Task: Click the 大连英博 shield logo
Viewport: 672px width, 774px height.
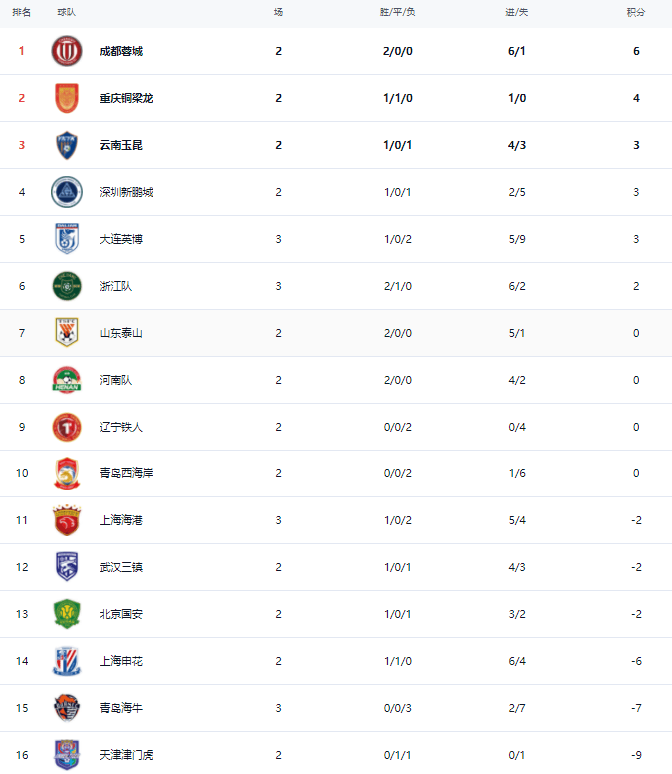Action: 67,239
